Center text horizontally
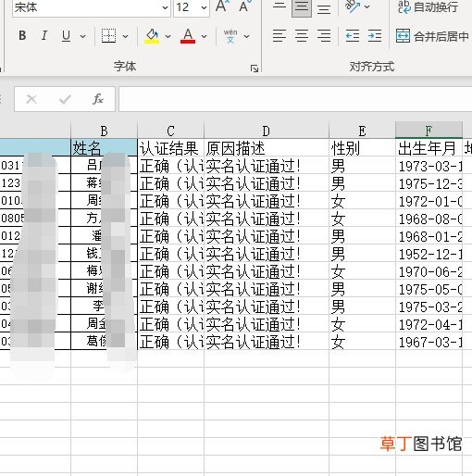 pos(302,36)
